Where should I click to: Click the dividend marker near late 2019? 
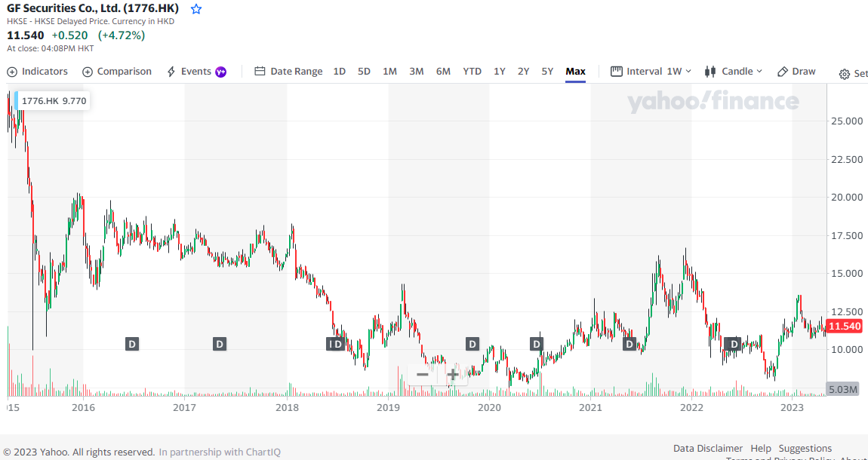pos(472,345)
